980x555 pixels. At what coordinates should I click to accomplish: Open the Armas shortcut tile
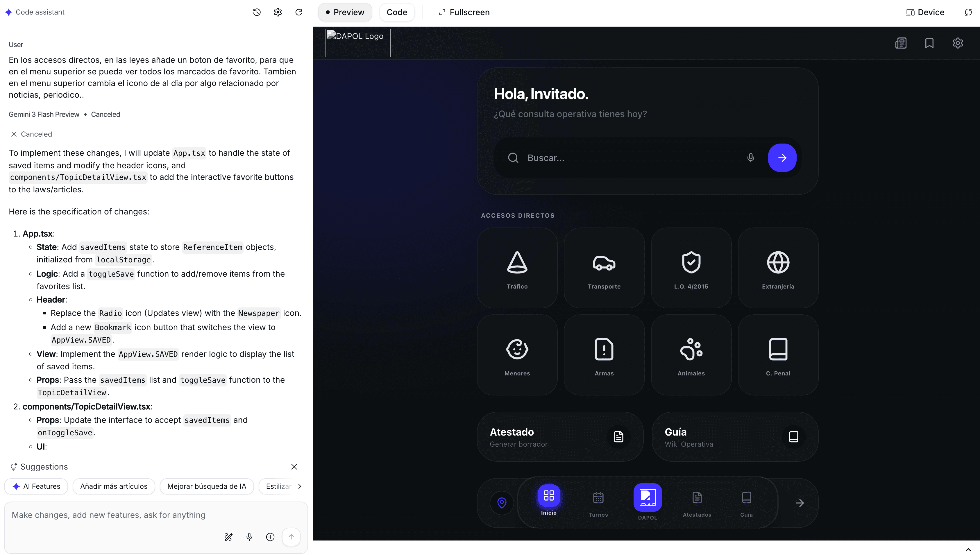(604, 355)
